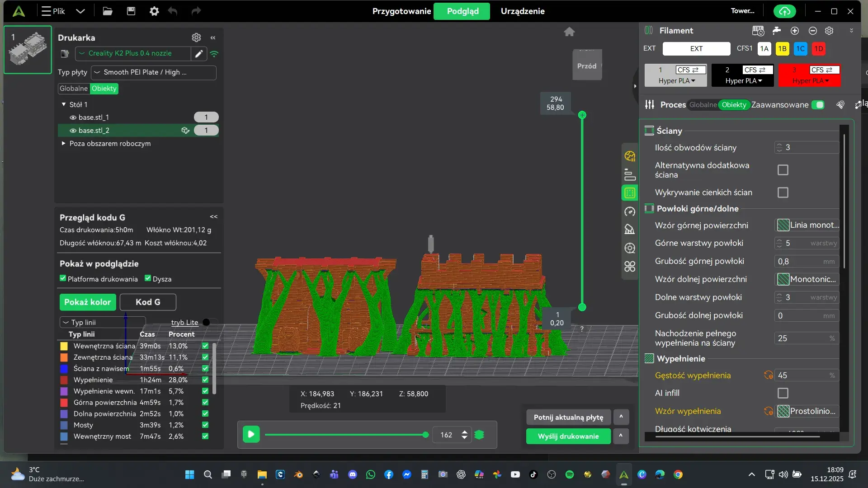Switch to the Przygotowanie tab
The height and width of the screenshot is (488, 868).
[x=401, y=11]
